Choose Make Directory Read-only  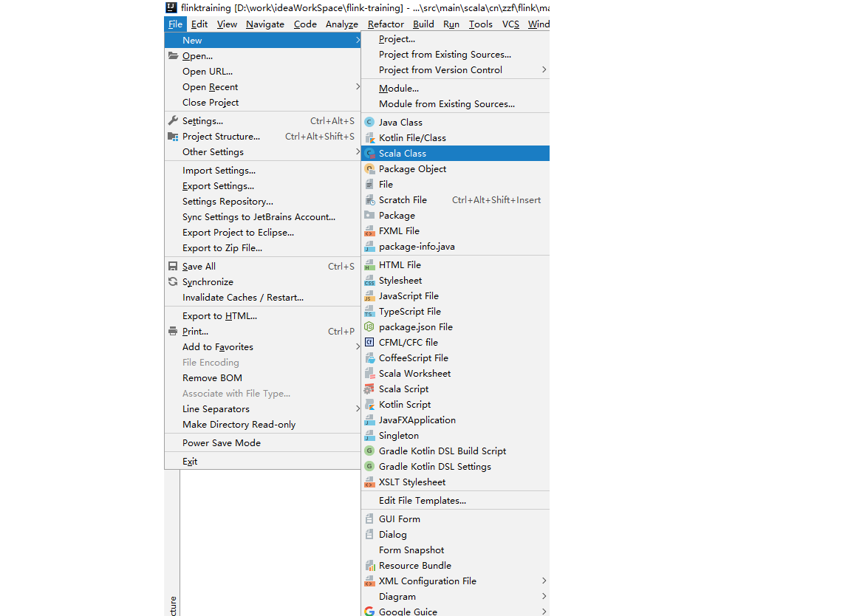(x=263, y=425)
